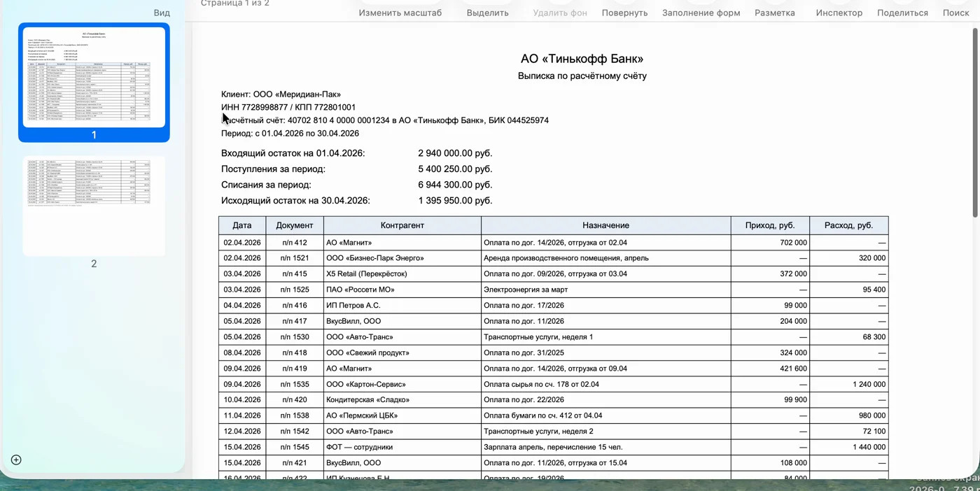
Task: Click the Контрагент column header
Action: 402,225
